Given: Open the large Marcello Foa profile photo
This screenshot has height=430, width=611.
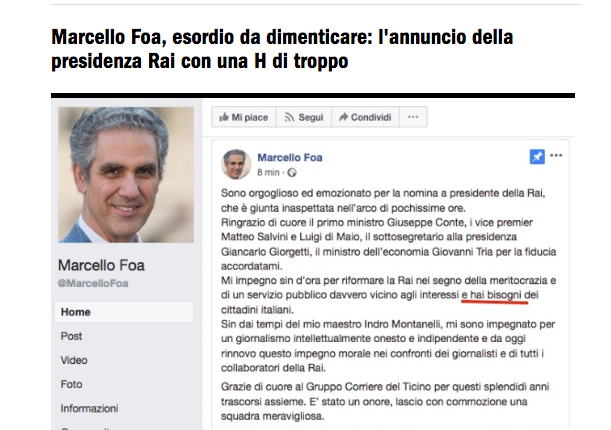Looking at the screenshot, I should (x=126, y=175).
